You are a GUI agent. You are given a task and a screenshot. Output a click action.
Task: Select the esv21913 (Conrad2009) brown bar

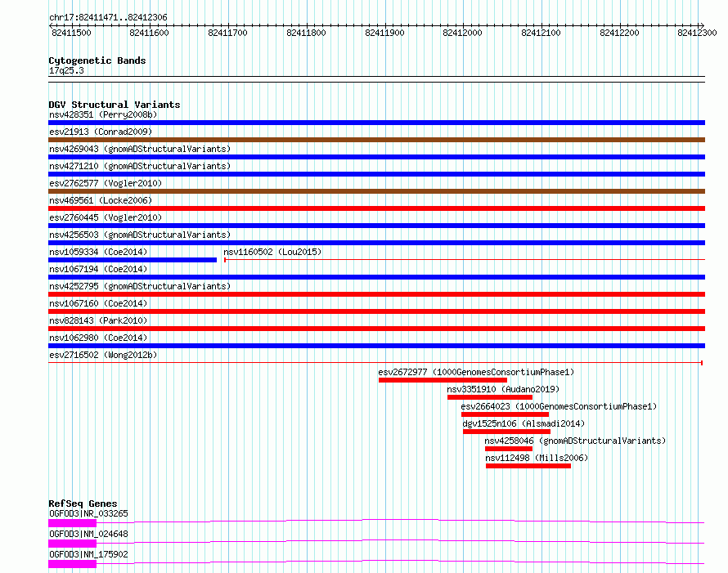[x=376, y=140]
